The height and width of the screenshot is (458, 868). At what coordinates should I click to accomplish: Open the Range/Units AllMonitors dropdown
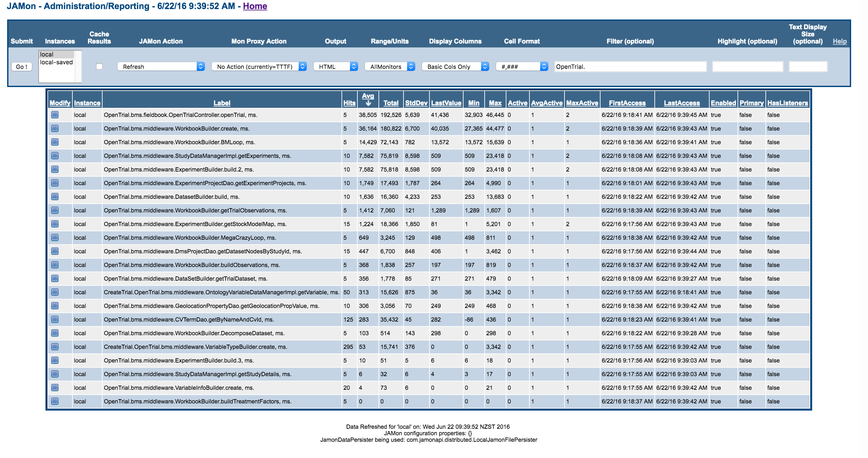coord(390,67)
